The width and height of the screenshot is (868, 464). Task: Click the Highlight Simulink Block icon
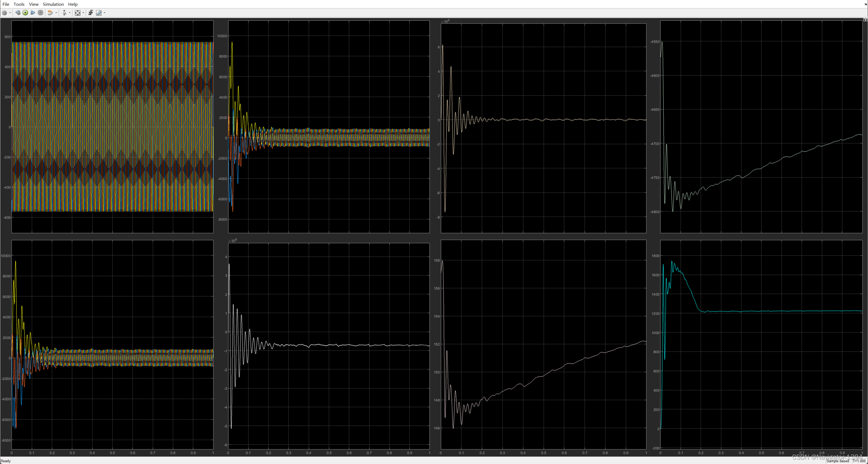coord(50,13)
